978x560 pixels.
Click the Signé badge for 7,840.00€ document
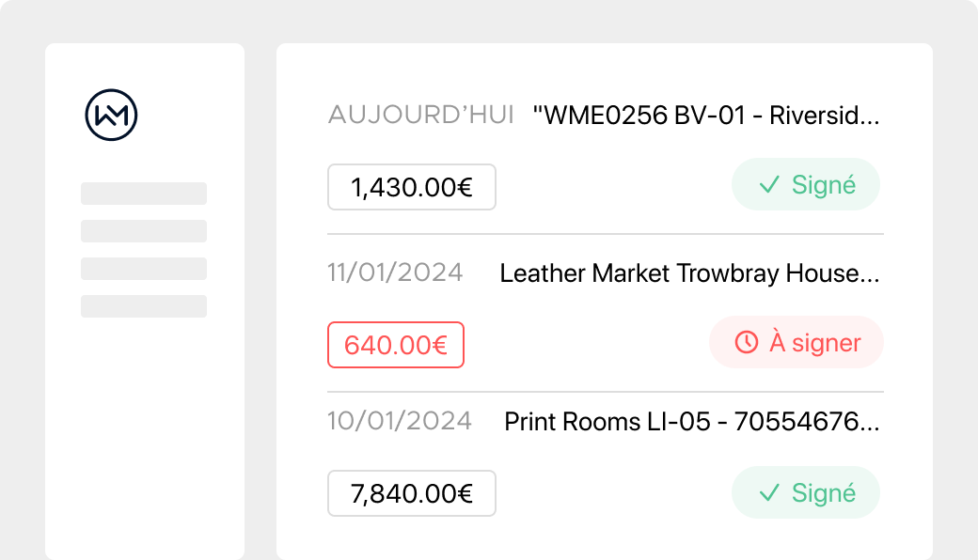[x=805, y=493]
